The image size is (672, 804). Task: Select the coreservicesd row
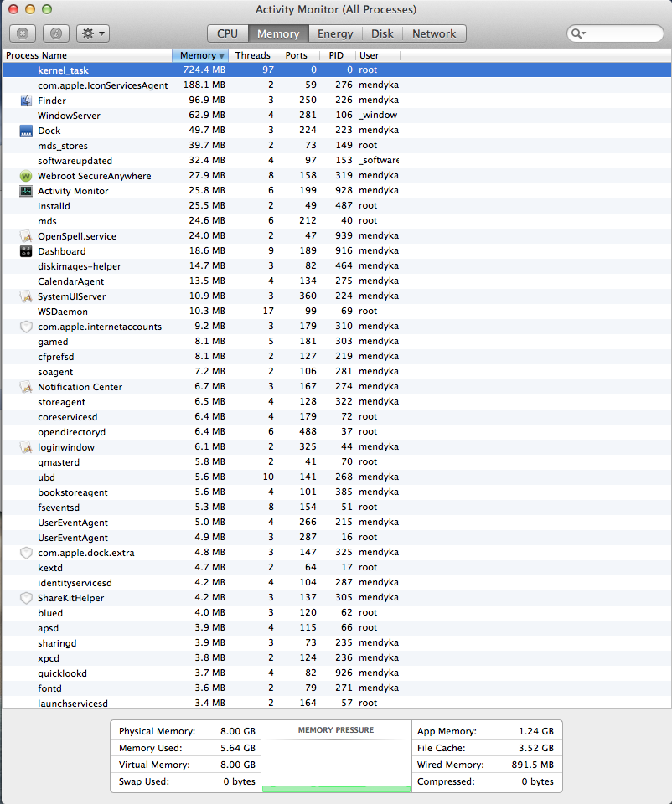337,417
